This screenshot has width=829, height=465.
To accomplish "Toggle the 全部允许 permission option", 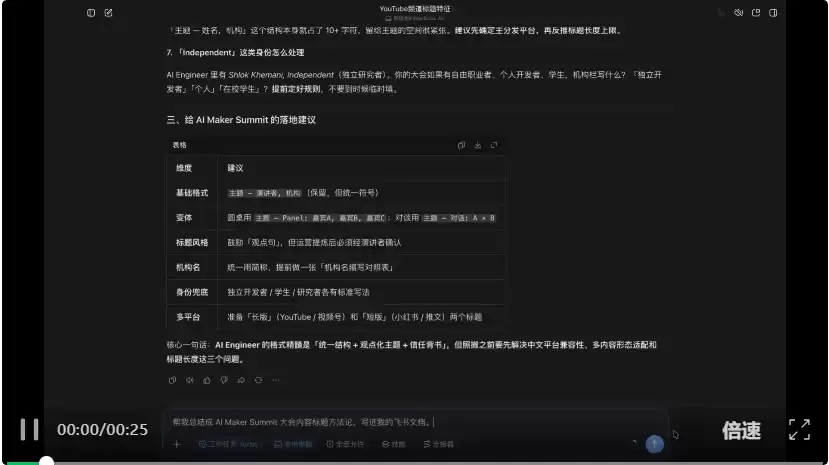I will tap(345, 444).
